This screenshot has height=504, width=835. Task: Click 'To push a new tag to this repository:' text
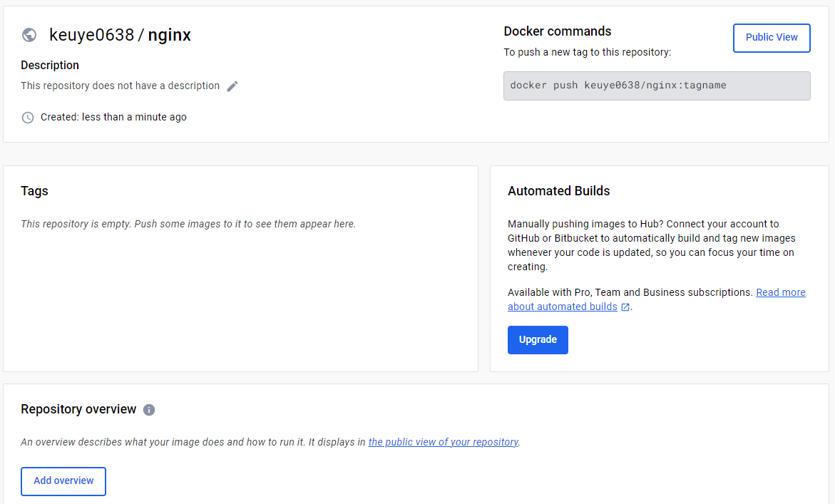click(x=588, y=52)
